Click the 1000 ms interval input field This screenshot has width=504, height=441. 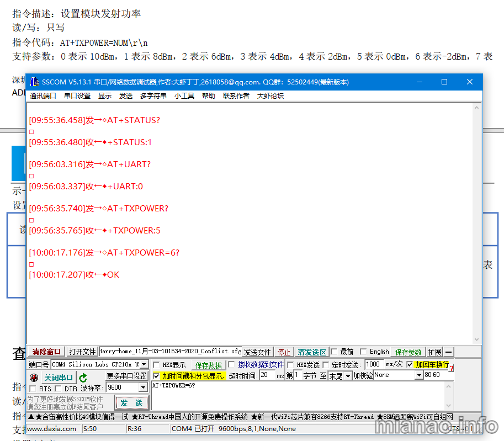pos(374,364)
